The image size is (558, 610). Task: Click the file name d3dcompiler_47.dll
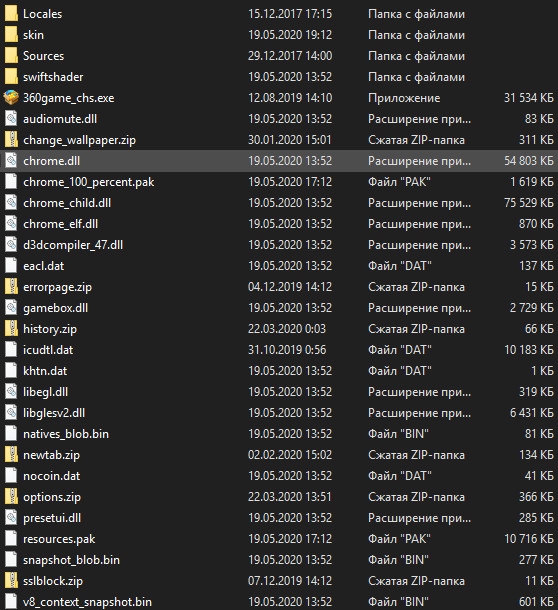tap(73, 245)
